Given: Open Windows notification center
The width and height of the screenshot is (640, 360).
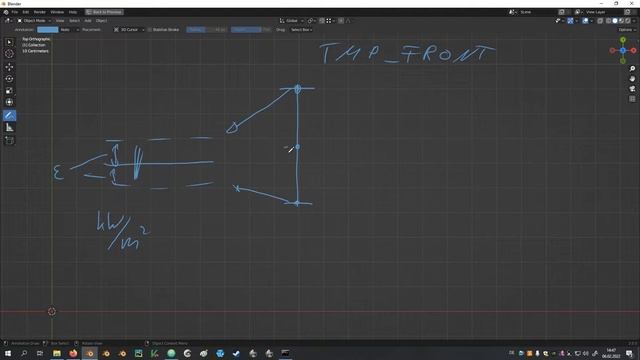Looking at the screenshot, I should point(630,353).
